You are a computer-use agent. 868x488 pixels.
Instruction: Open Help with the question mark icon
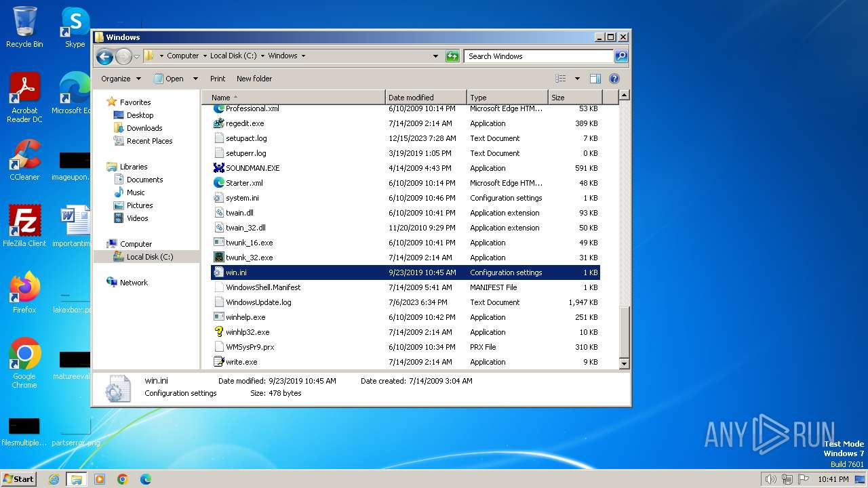pyautogui.click(x=614, y=79)
